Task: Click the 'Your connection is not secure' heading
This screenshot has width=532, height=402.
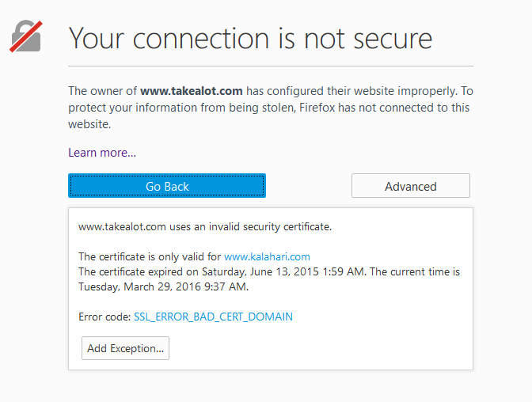Action: point(250,39)
